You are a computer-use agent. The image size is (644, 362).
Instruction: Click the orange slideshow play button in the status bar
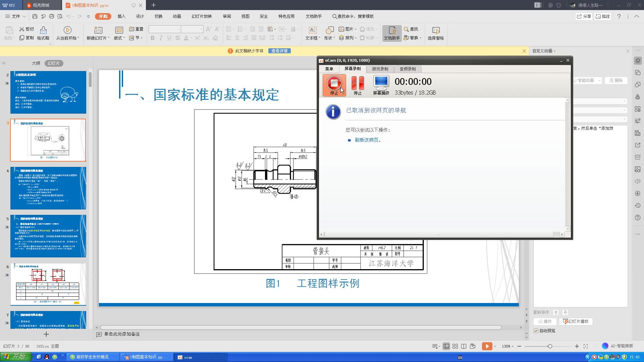(487, 346)
